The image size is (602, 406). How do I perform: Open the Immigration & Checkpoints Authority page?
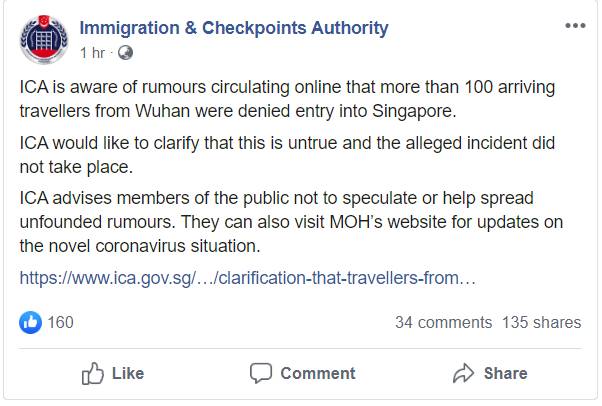[233, 28]
